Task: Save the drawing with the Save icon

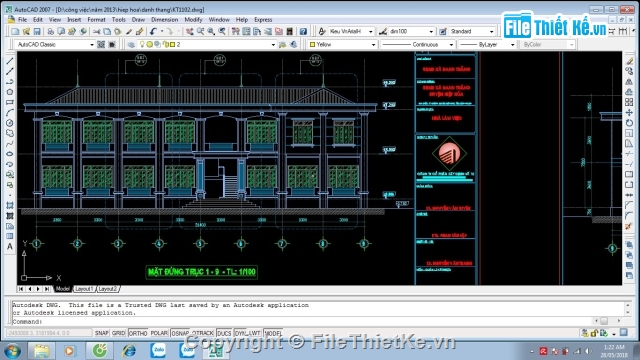Action: pyautogui.click(x=37, y=31)
